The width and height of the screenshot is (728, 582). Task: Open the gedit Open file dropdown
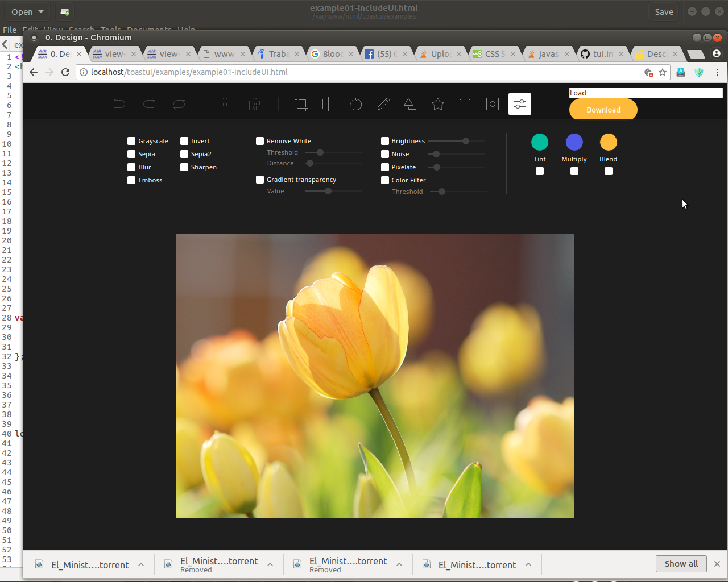(27, 11)
